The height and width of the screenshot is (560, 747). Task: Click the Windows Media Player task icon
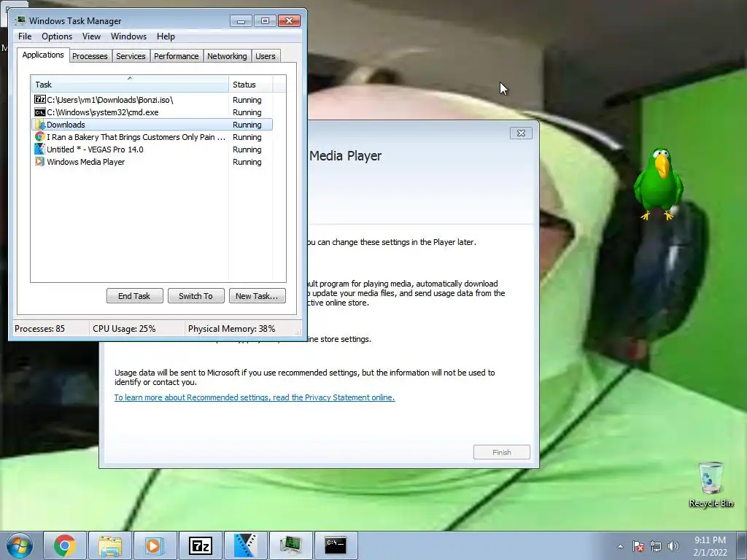40,161
